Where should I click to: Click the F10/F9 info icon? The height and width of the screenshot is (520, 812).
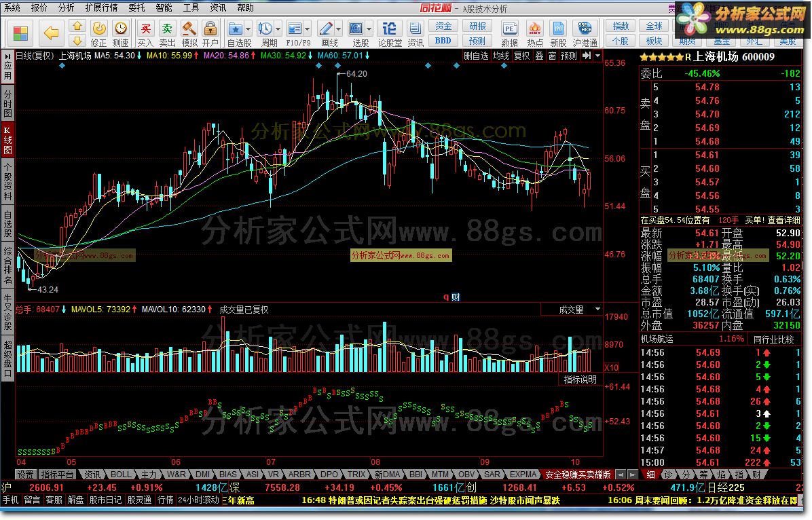coord(295,29)
